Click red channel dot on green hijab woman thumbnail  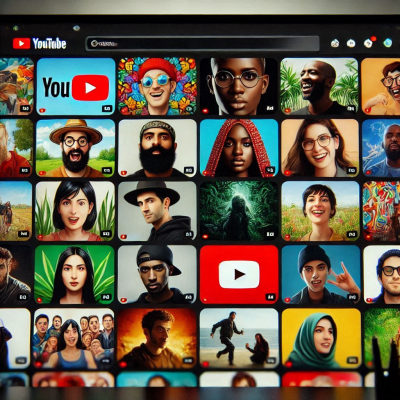pos(288,364)
